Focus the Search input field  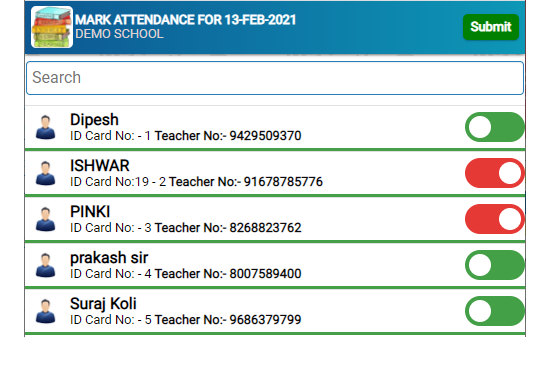[x=275, y=78]
